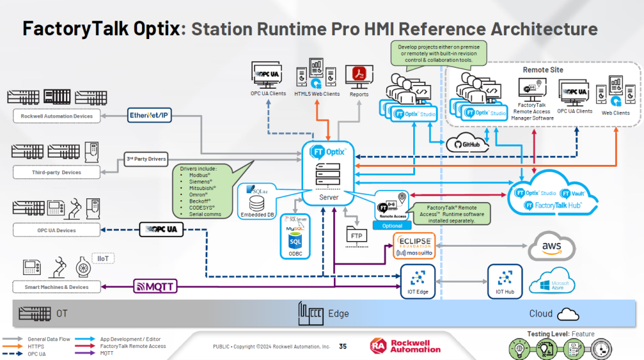Viewport: 644px width, 360px height.
Task: Select the IOT Edge icon
Action: pos(418,281)
